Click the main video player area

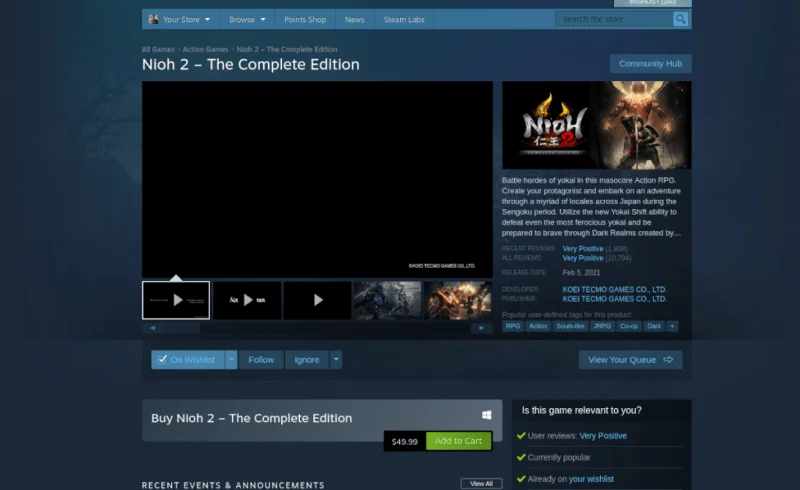(x=317, y=179)
